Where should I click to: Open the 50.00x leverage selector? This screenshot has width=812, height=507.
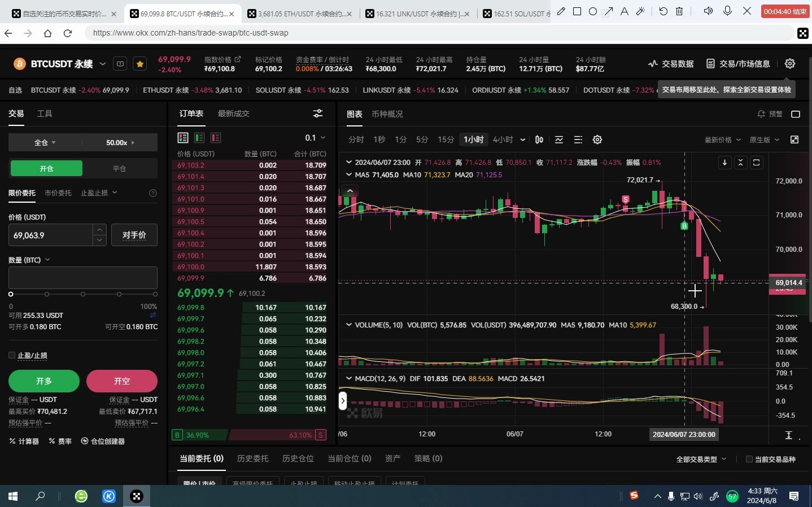(x=120, y=142)
